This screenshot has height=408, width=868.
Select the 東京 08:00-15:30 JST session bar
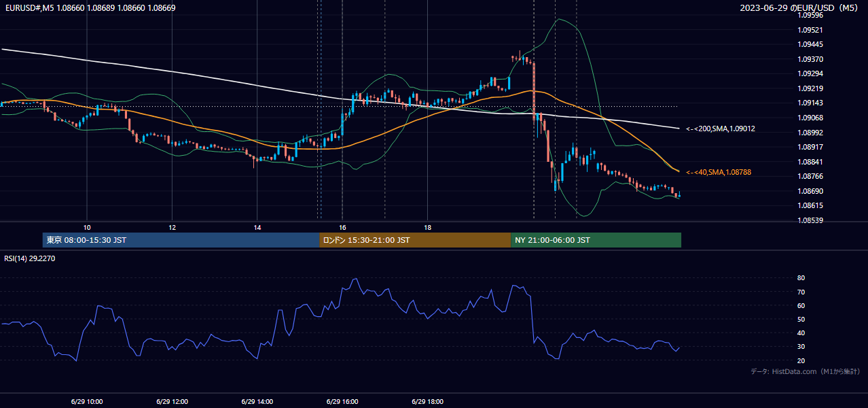(181, 240)
